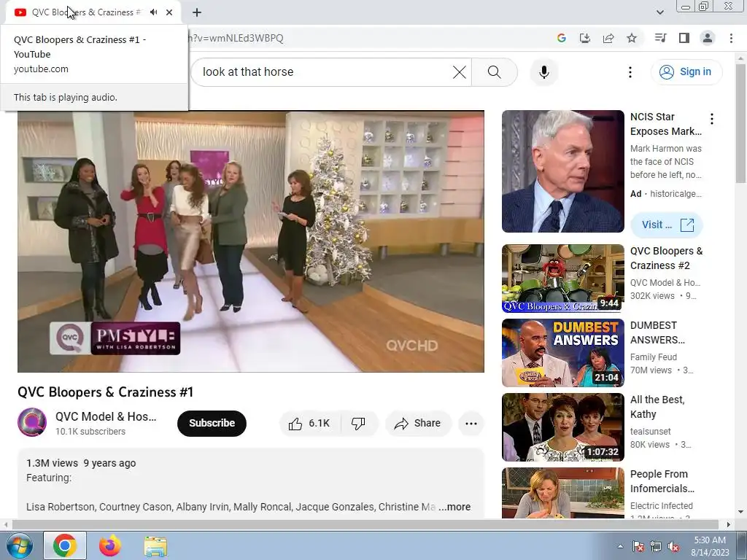Click the horizontal scrollbar's right arrow
Image resolution: width=747 pixels, height=560 pixels.
coord(729,524)
